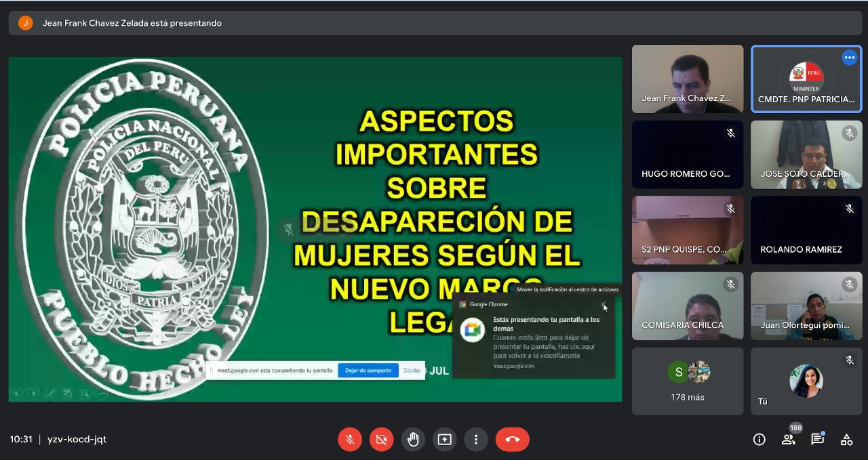Open the options menu on the CMDTE. PNP PATRICIA tile
The width and height of the screenshot is (868, 460).
[x=850, y=58]
